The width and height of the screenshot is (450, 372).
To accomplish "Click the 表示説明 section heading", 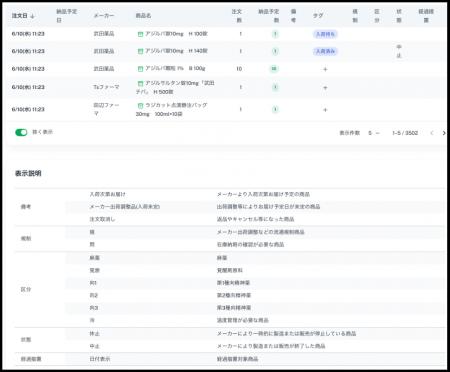I will (x=28, y=173).
